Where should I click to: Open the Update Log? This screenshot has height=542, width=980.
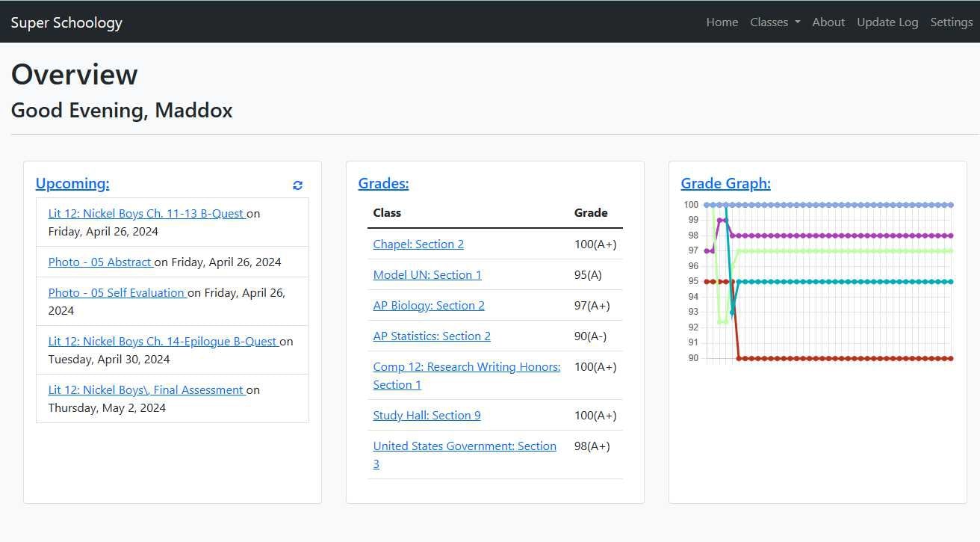click(887, 22)
